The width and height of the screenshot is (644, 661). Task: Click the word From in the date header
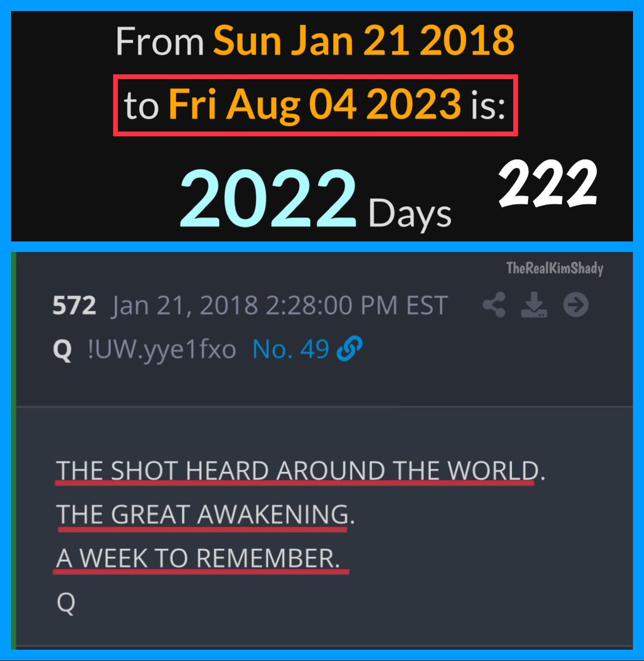coord(160,41)
